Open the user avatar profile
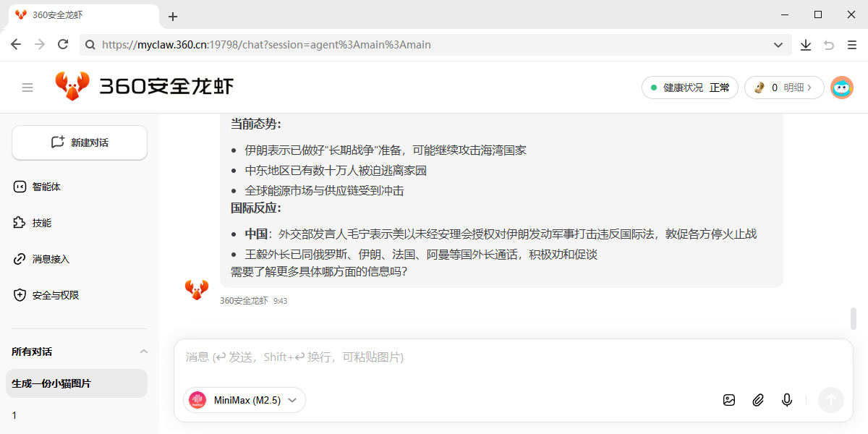This screenshot has width=868, height=434. pyautogui.click(x=841, y=88)
